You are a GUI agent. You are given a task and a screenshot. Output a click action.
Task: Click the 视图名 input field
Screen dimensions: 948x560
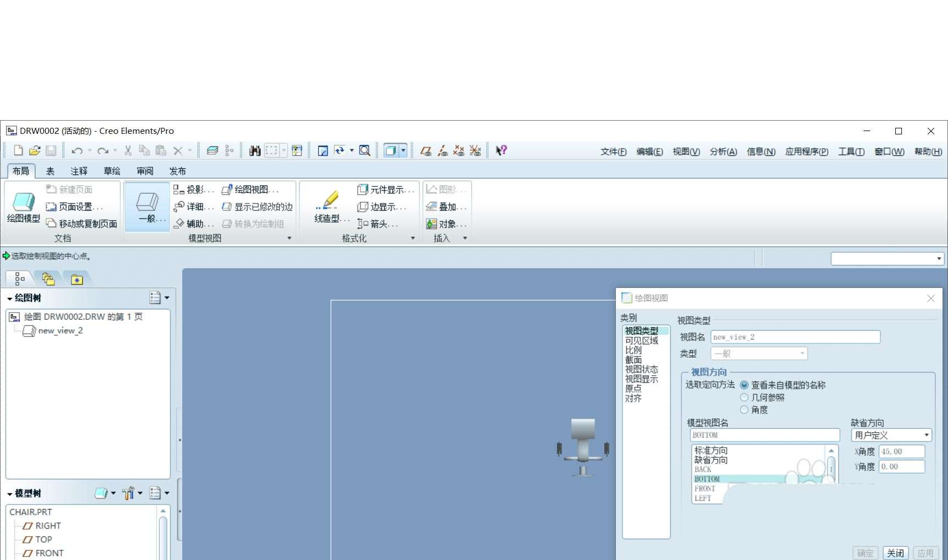pos(795,337)
